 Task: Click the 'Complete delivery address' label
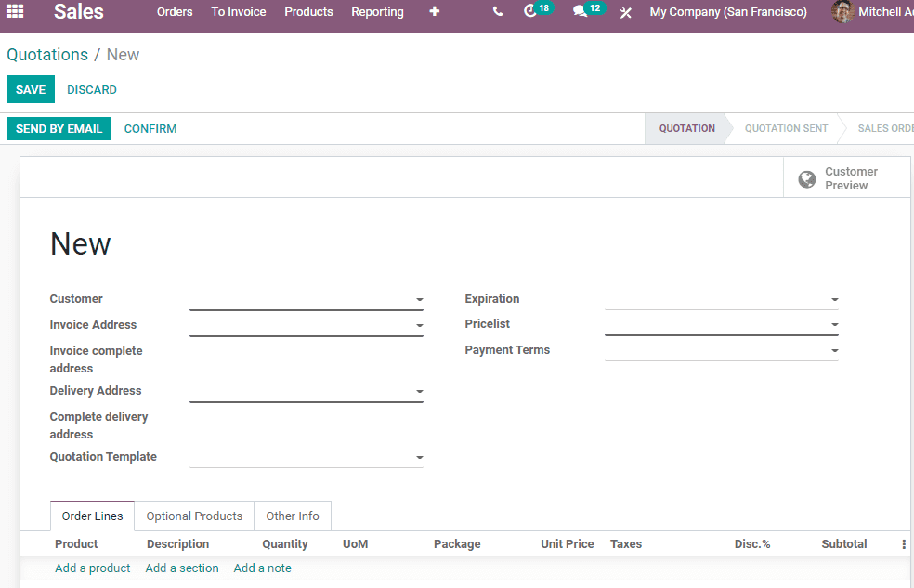pyautogui.click(x=98, y=425)
